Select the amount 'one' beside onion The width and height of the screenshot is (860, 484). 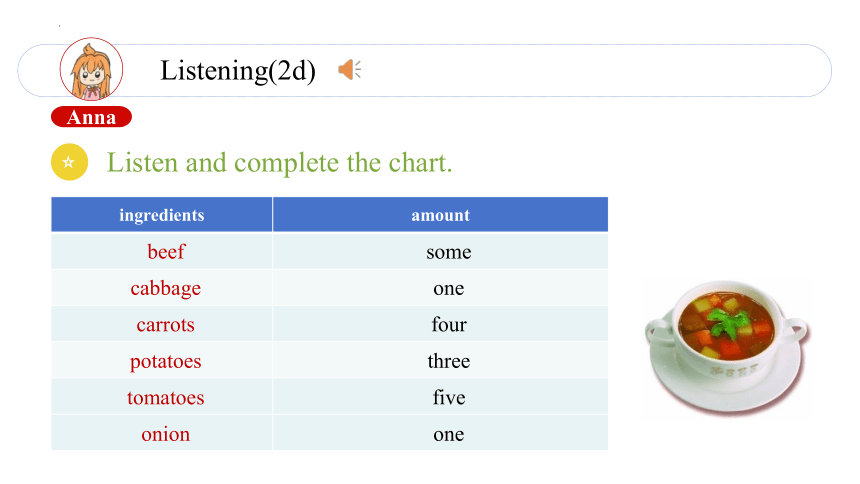point(440,433)
